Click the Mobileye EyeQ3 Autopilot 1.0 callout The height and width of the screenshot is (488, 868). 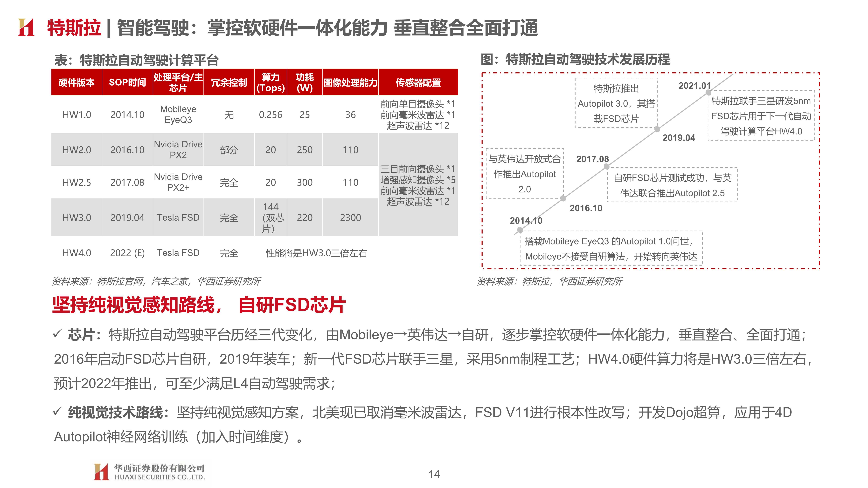(611, 248)
